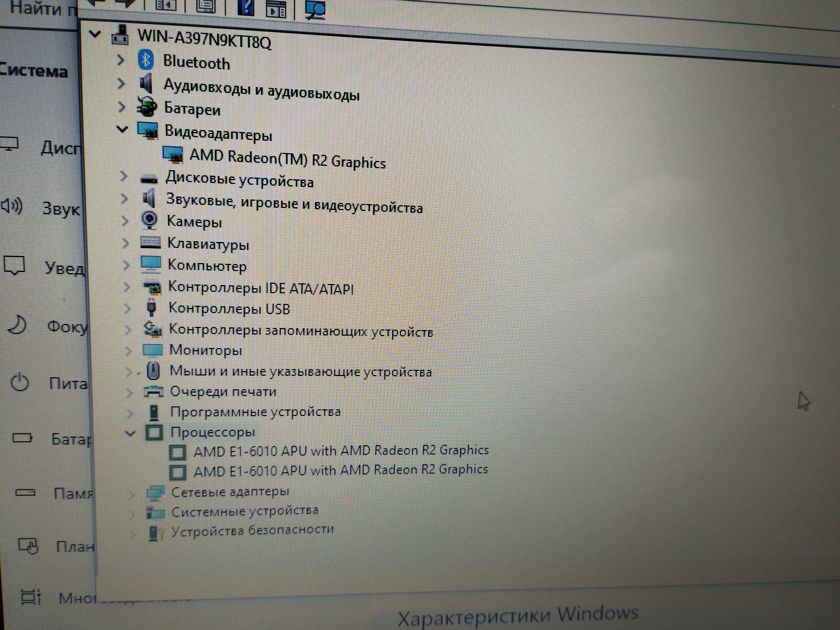
Task: Click the action pane toolbar icon
Action: click(x=276, y=9)
